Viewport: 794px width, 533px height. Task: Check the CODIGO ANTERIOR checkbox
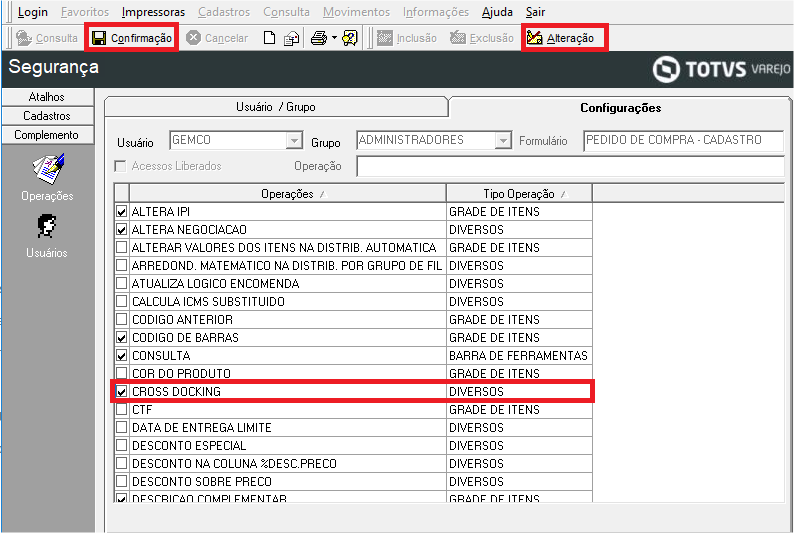pos(122,319)
